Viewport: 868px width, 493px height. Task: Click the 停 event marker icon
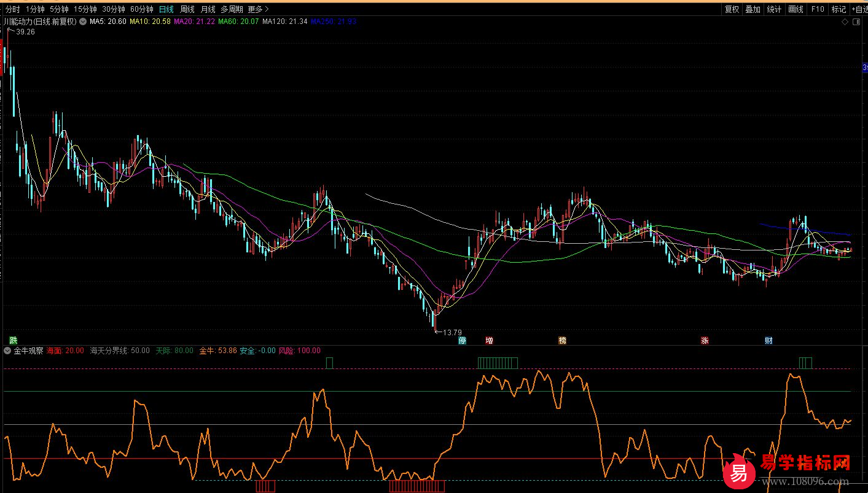(x=463, y=340)
